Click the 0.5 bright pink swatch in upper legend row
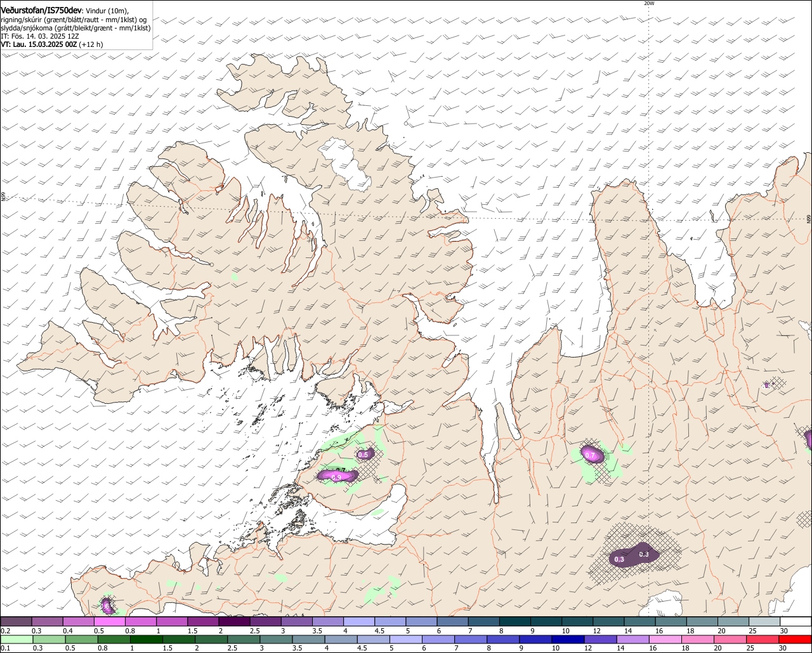812x653 pixels. click(109, 621)
